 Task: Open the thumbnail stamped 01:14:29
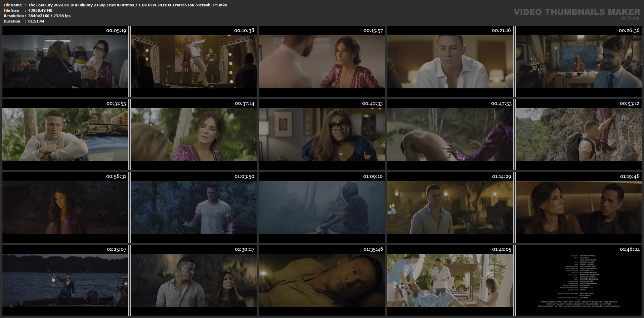point(450,207)
